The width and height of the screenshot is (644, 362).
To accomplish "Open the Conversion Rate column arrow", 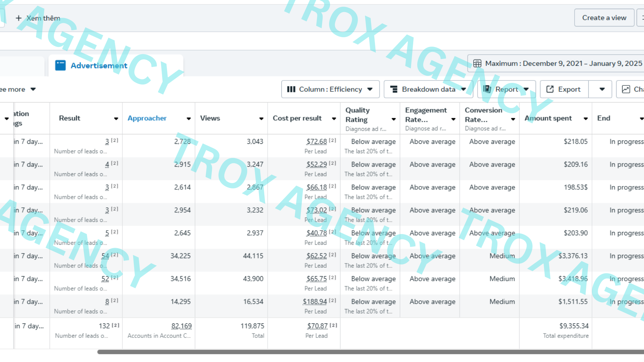I will [x=513, y=119].
